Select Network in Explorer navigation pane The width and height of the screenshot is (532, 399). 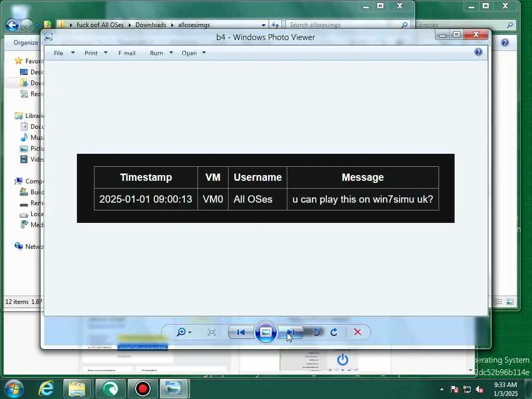(x=29, y=246)
